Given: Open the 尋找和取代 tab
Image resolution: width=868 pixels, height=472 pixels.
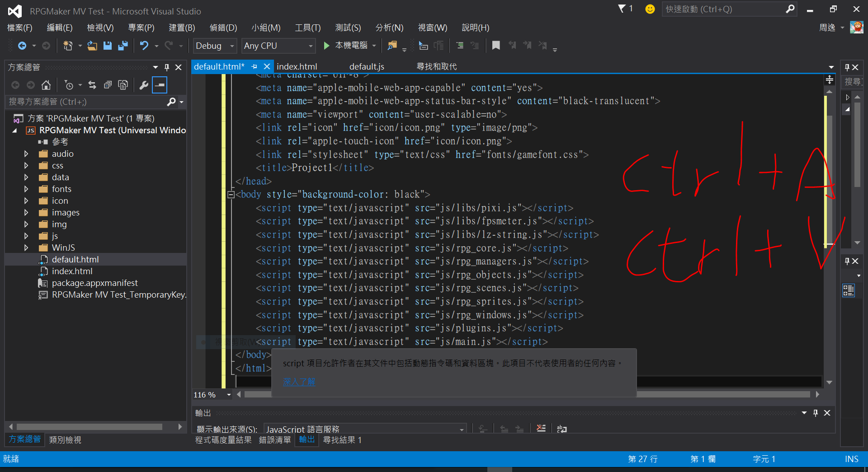Looking at the screenshot, I should (x=436, y=66).
